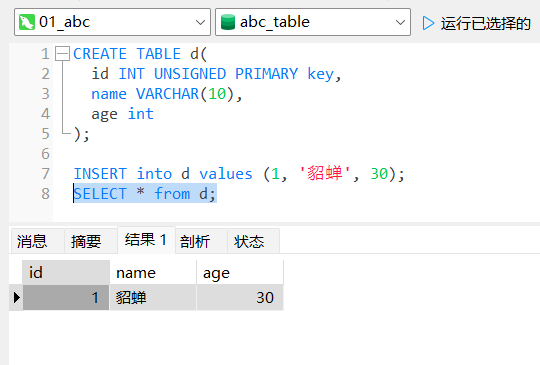Click line number 8 in the gutter

click(45, 194)
